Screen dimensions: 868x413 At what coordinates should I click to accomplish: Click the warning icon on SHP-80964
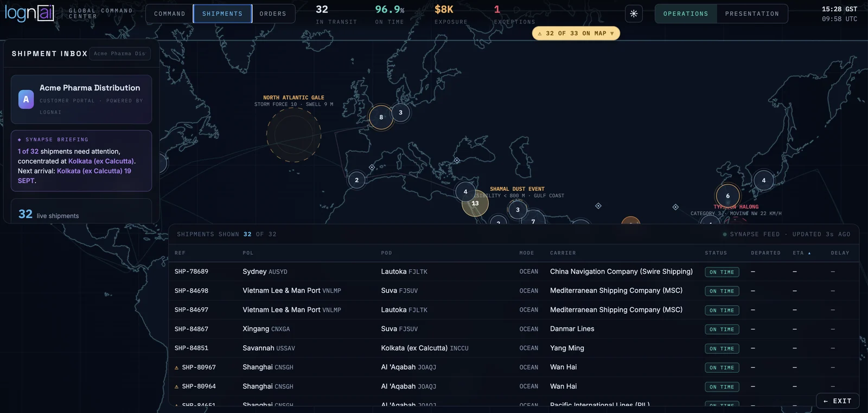tap(176, 387)
